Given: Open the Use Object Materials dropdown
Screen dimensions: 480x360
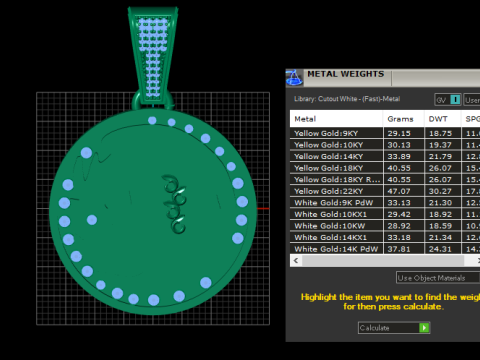Looking at the screenshot, I should point(438,278).
